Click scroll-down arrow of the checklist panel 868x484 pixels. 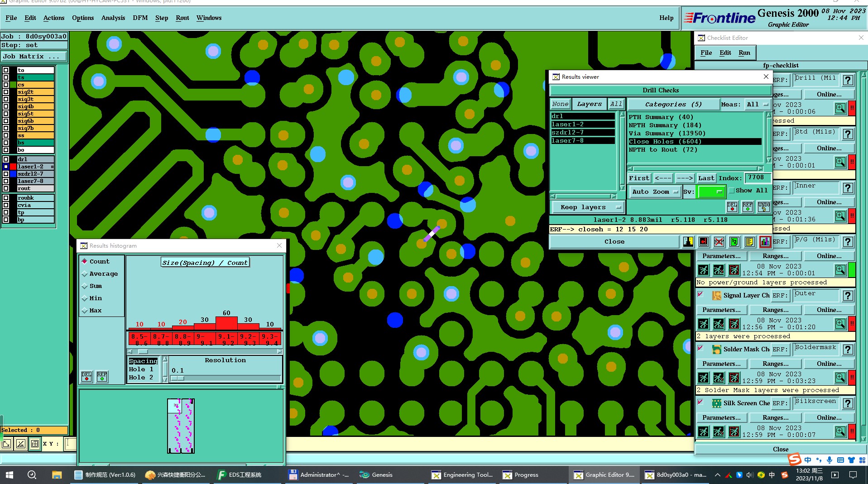click(x=863, y=439)
